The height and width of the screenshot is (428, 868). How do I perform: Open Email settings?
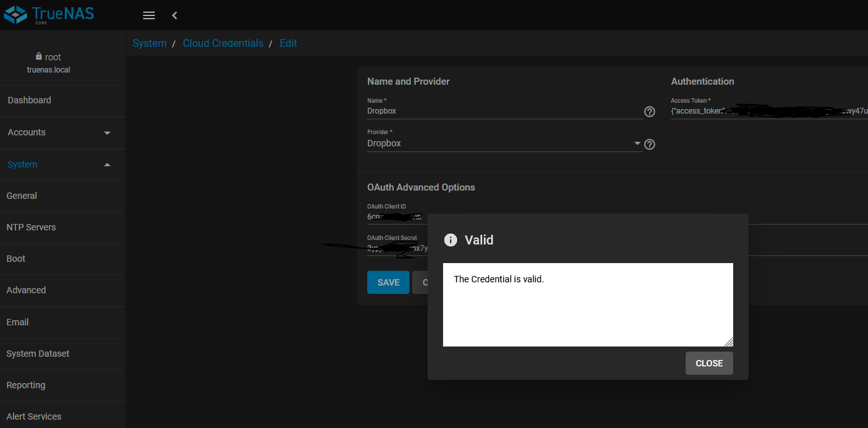[x=62, y=322]
